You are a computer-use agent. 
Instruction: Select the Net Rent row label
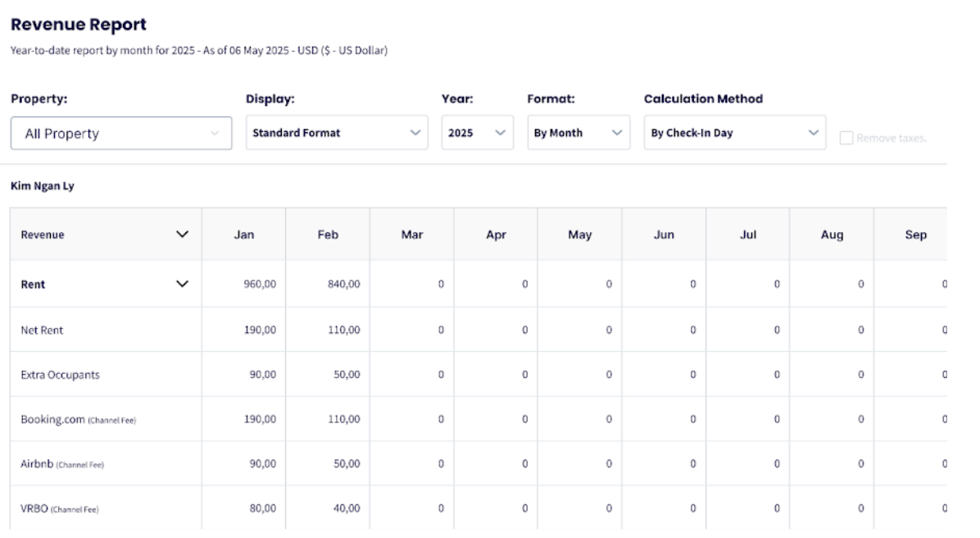click(x=42, y=330)
